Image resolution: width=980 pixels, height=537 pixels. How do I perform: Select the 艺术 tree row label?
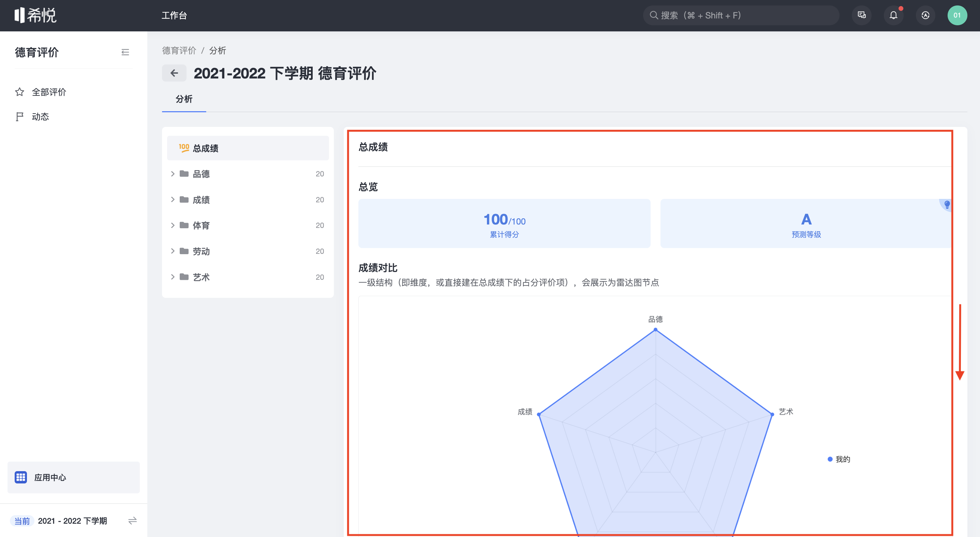[201, 277]
